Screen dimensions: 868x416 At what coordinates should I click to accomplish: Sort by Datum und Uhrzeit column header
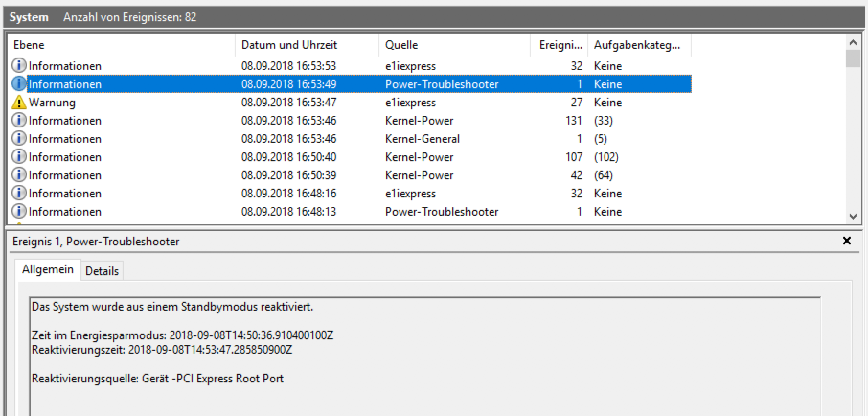tap(307, 45)
